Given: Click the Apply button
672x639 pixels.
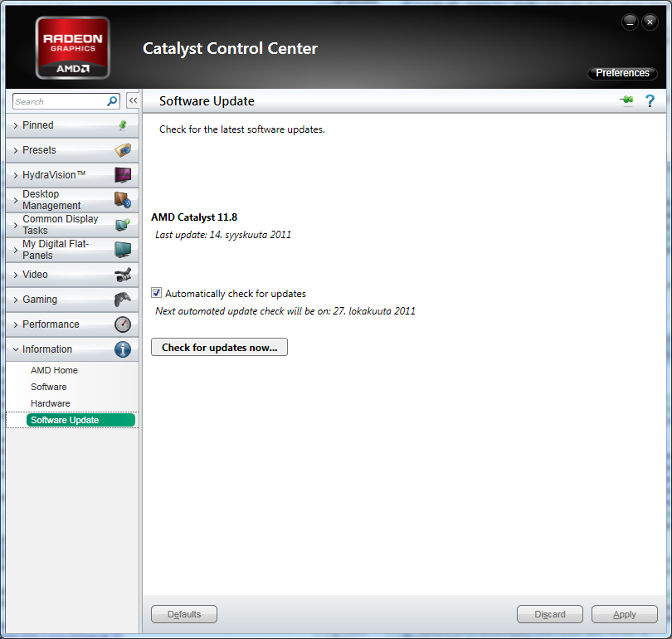Looking at the screenshot, I should click(x=625, y=614).
